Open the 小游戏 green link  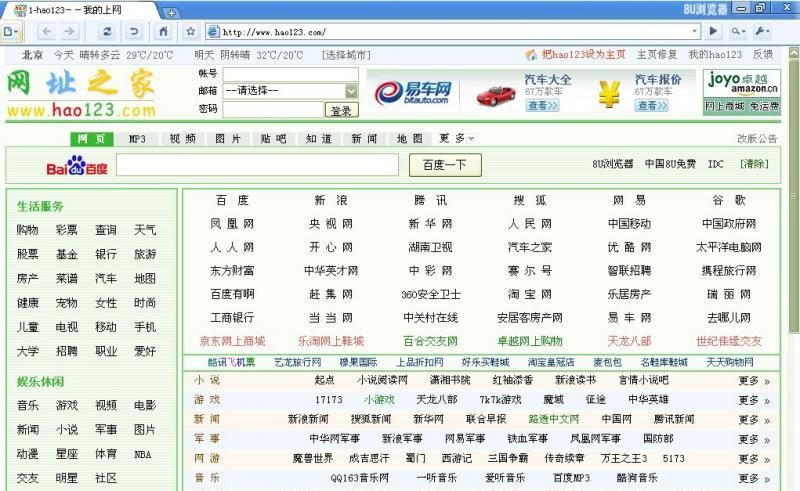click(x=379, y=400)
